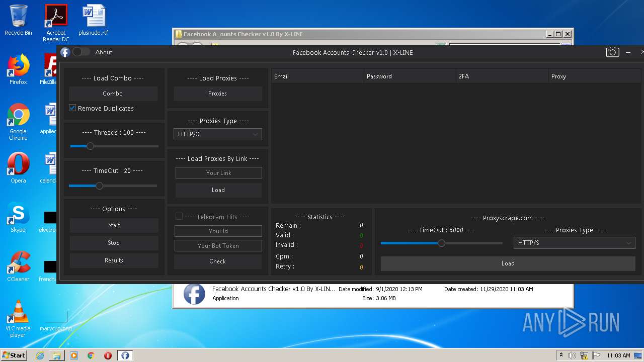Start the account checking
Screen dimensions: 644x362
coord(114,225)
